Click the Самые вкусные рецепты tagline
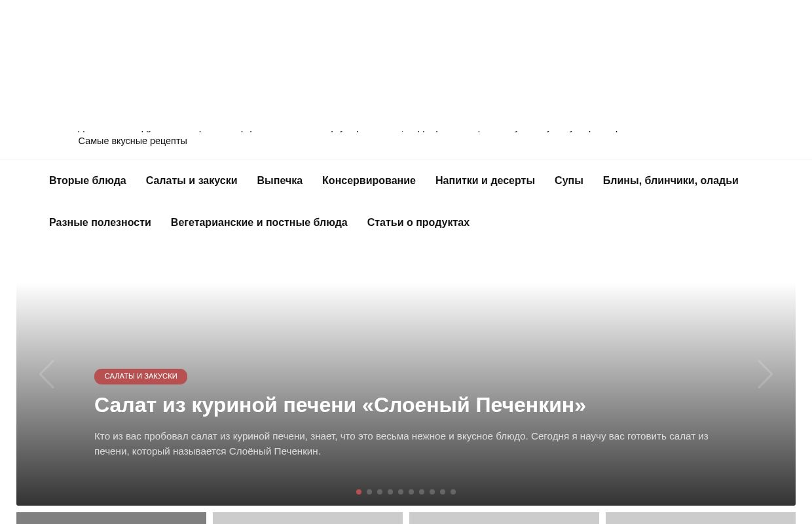812x524 pixels. tap(132, 141)
